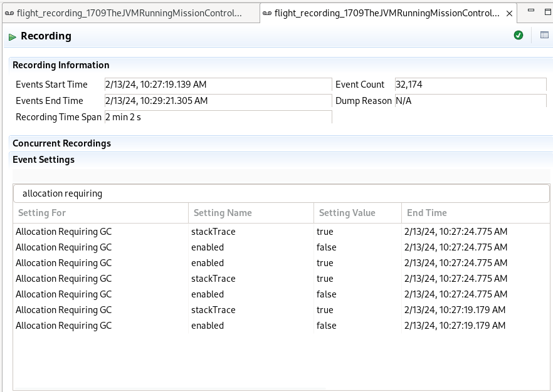The image size is (553, 392).
Task: Click the 'allocation requiring' filter field
Action: point(281,193)
